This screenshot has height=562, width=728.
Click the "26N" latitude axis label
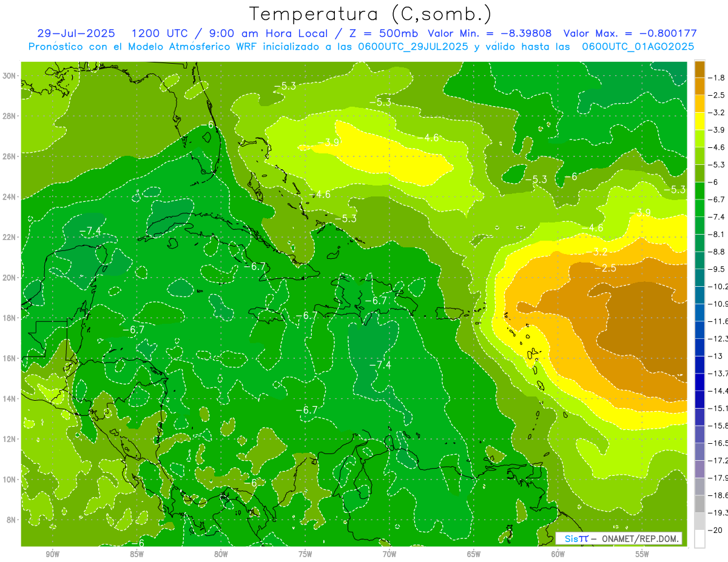click(8, 156)
